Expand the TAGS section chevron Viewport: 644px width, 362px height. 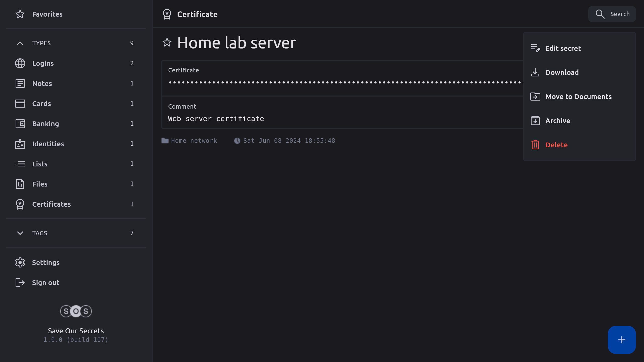tap(20, 233)
